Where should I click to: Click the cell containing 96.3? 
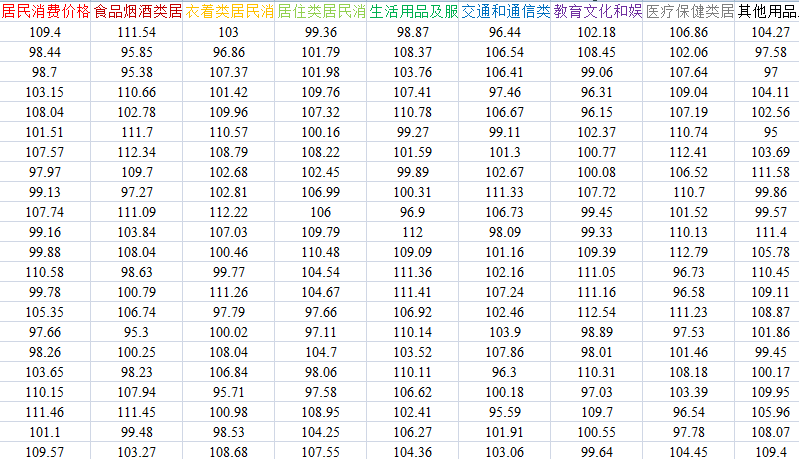pyautogui.click(x=504, y=372)
